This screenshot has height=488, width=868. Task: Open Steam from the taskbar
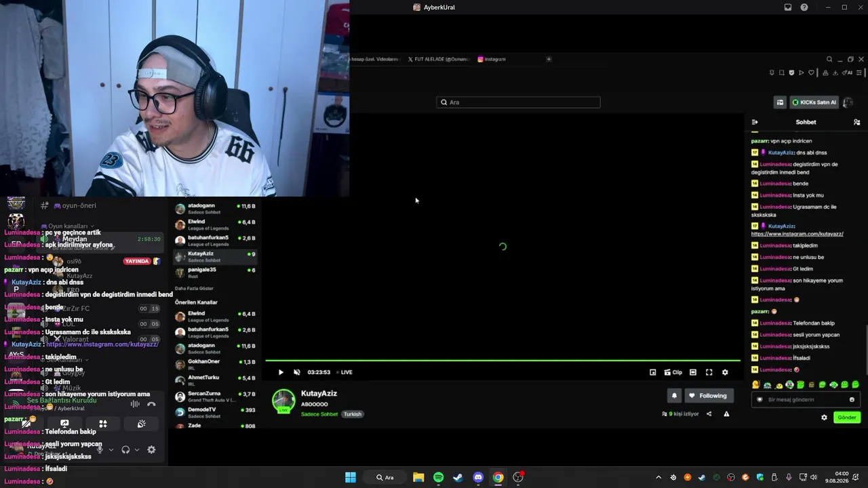(458, 477)
